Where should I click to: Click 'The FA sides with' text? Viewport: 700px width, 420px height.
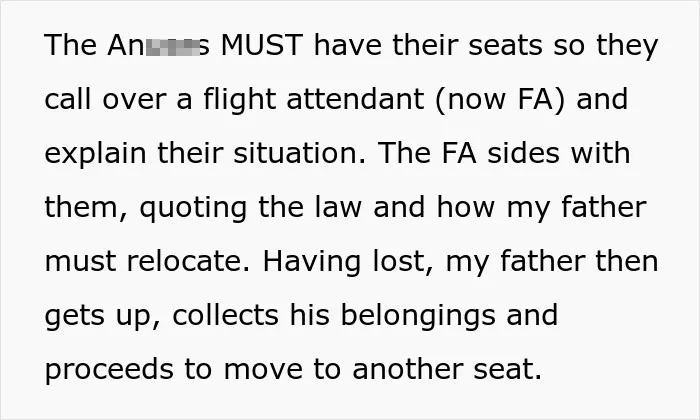504,153
